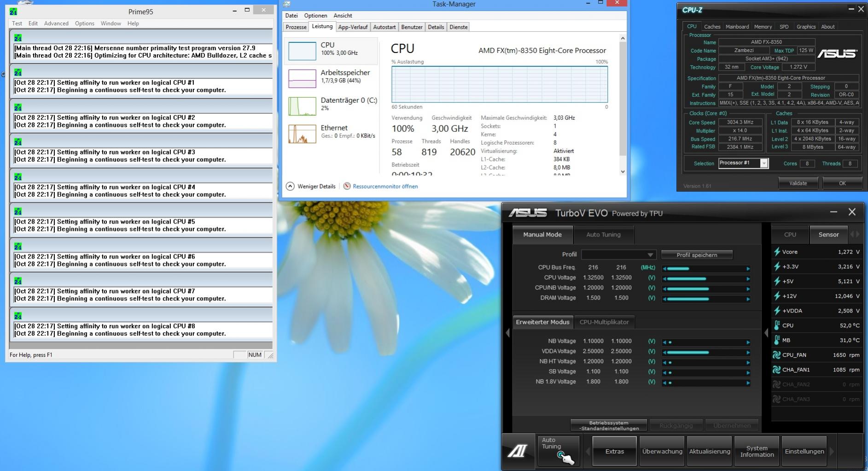Click the worker #8 window icon in Prime95

[18, 316]
